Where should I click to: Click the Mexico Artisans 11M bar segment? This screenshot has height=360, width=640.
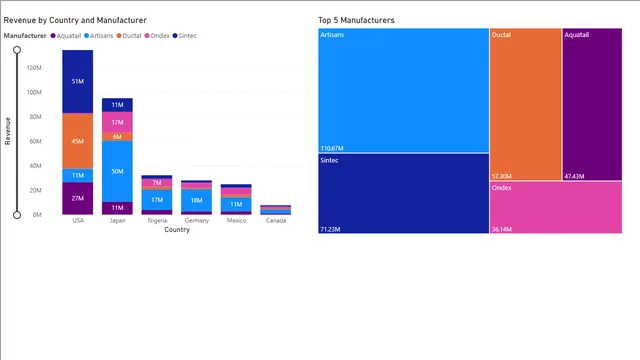click(236, 204)
